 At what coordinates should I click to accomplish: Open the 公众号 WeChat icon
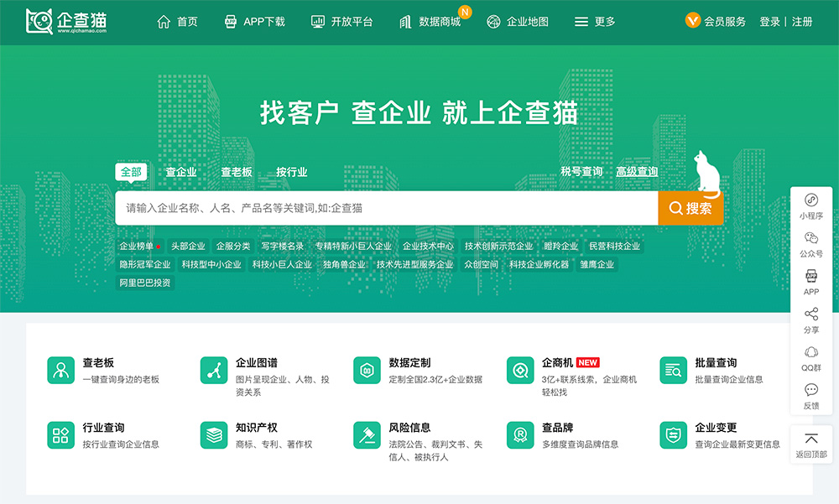point(811,238)
